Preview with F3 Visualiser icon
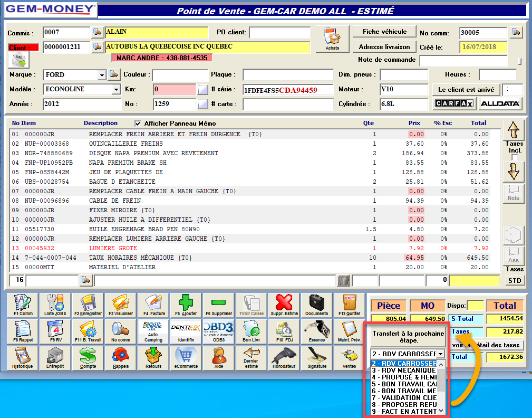Screen dimensions: 532x418 [120, 305]
